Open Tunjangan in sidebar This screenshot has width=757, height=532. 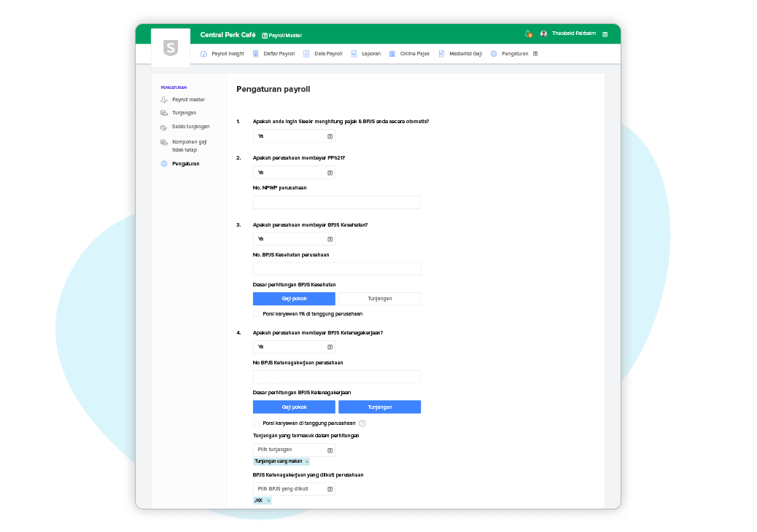[x=185, y=113]
